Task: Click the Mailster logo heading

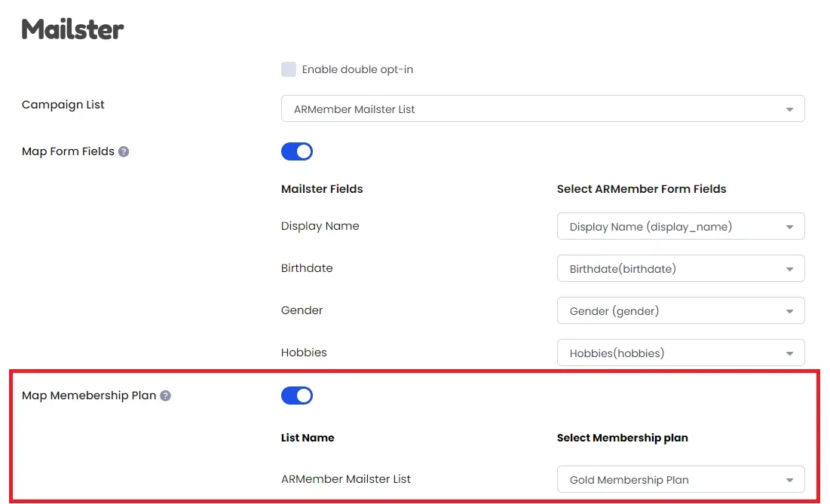Action: click(72, 29)
